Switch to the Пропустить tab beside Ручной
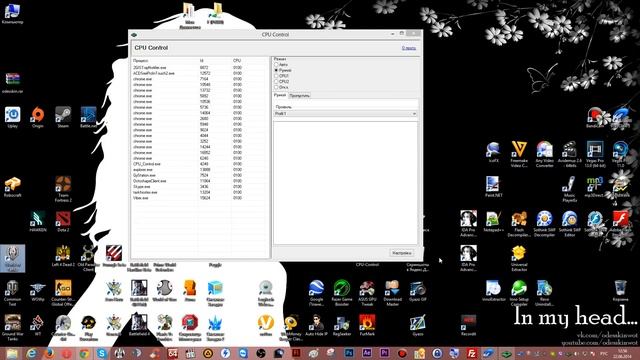 (x=299, y=96)
